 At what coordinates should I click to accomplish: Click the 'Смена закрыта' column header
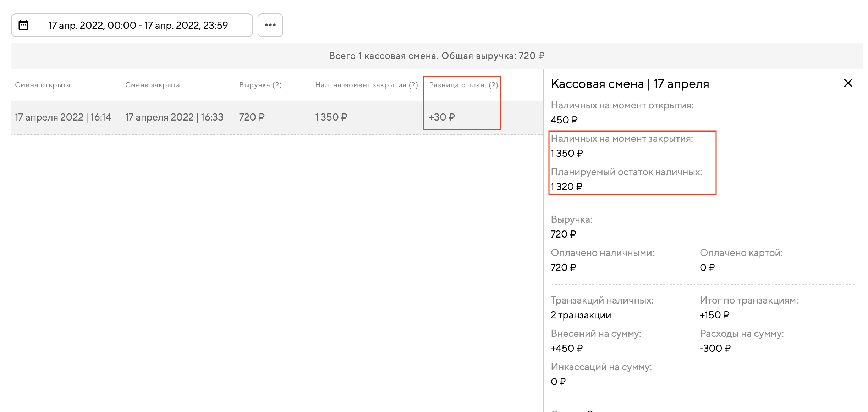click(x=152, y=85)
